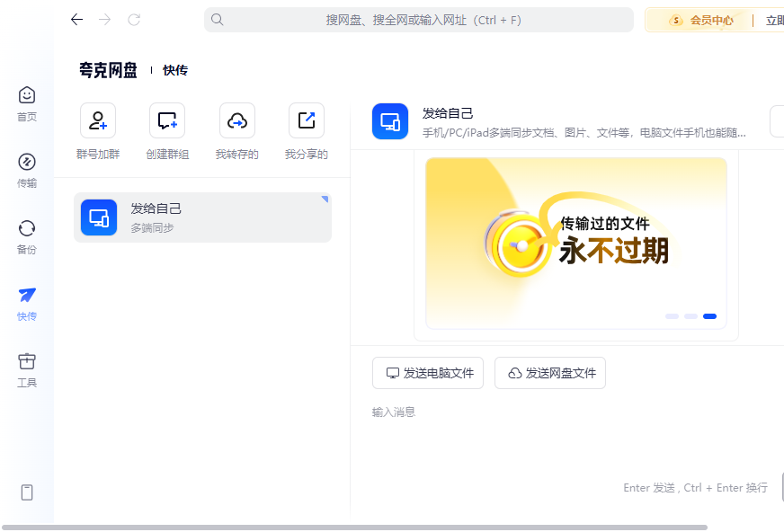
Task: Click the 发给自己 header device icon
Action: pos(390,121)
